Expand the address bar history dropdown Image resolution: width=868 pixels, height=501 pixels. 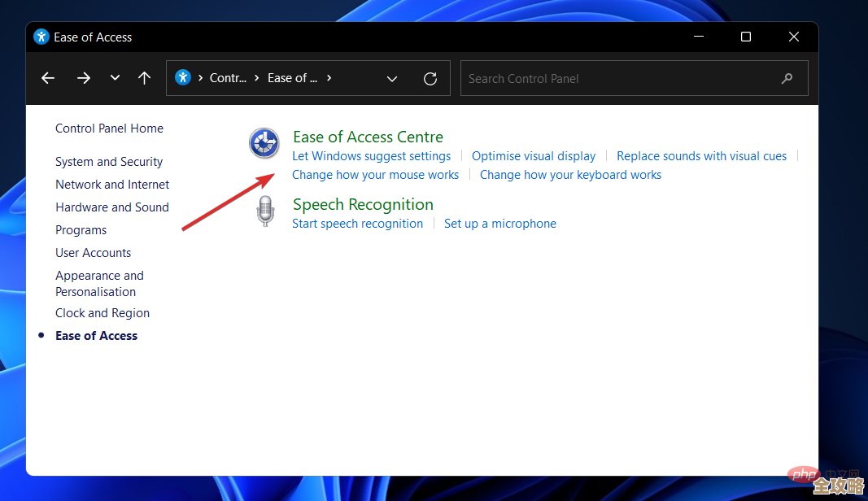[392, 78]
